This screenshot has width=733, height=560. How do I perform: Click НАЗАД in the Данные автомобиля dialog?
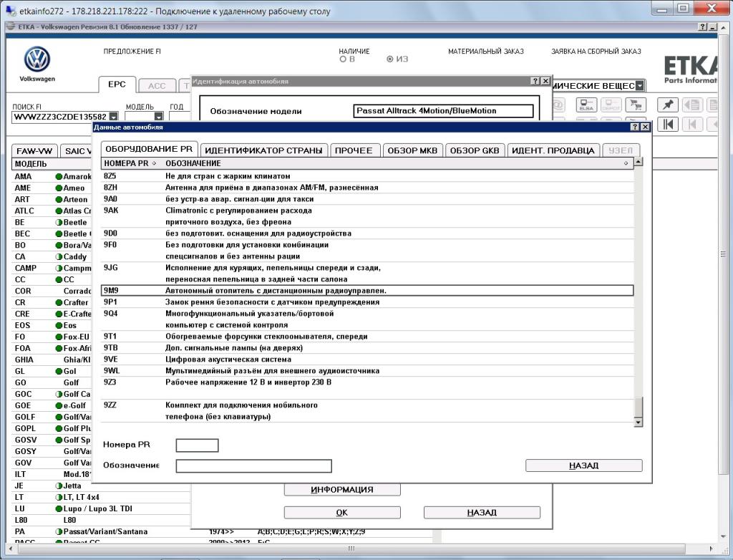(x=584, y=465)
